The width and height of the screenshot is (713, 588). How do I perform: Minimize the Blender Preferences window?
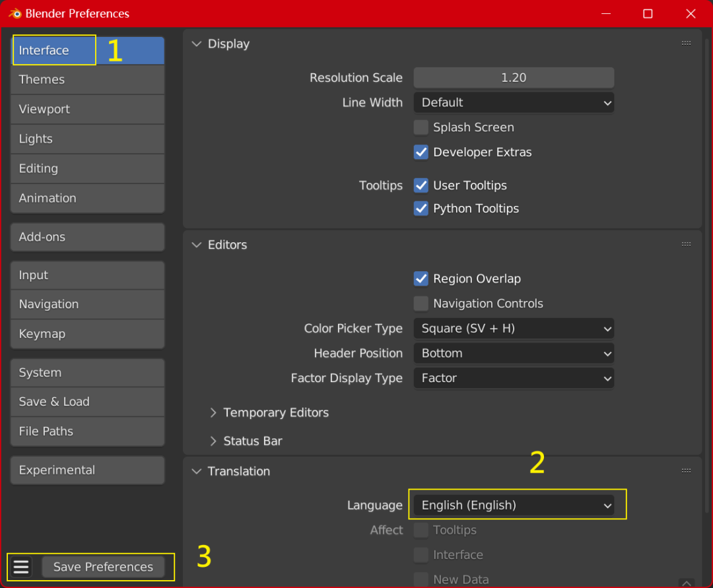point(605,14)
